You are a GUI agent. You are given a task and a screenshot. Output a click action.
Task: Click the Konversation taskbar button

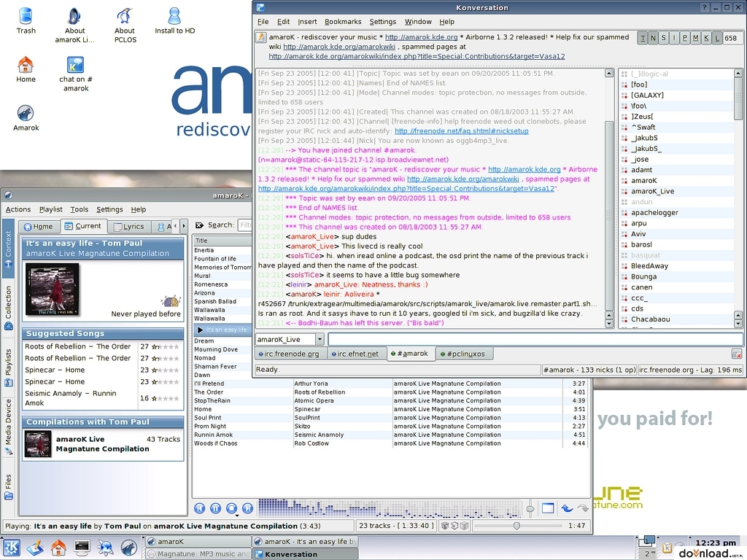coord(305,554)
